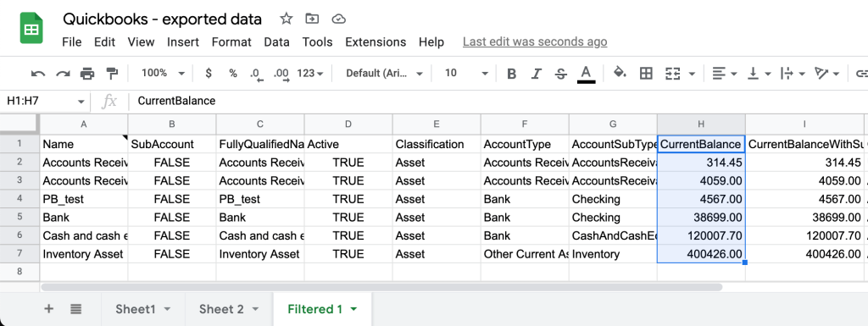Click the horizontal scrollbar
This screenshot has width=868, height=326.
[382, 287]
